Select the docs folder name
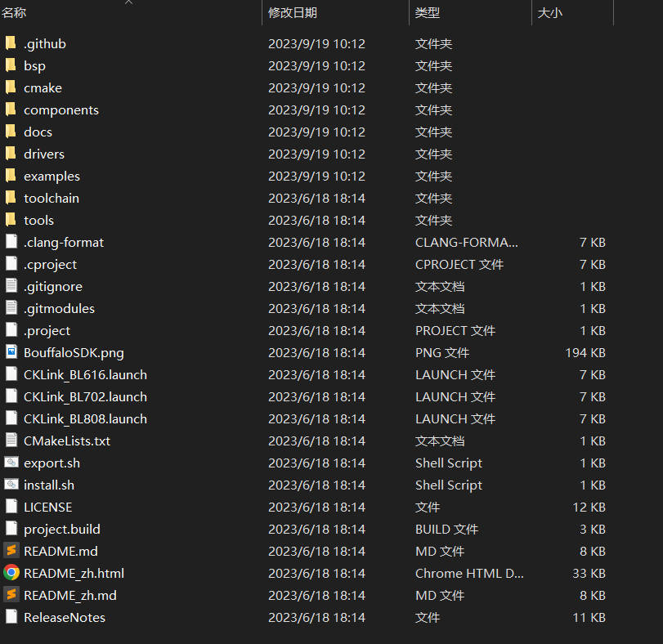663x644 pixels. click(x=38, y=132)
